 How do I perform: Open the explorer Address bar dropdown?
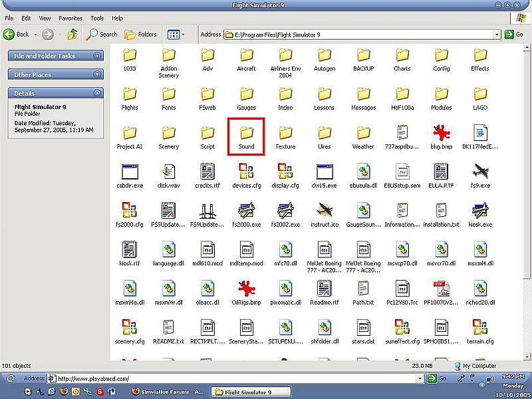pos(497,34)
